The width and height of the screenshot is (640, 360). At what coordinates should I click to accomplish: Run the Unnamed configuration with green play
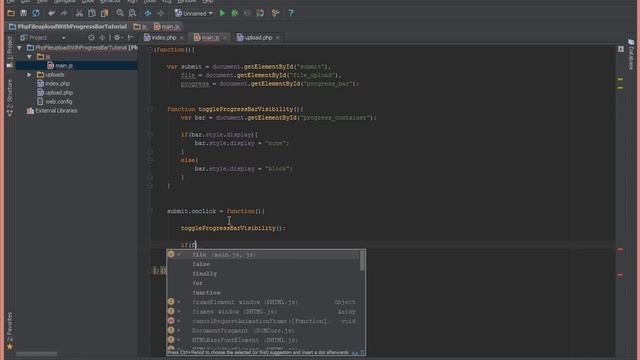(222, 13)
